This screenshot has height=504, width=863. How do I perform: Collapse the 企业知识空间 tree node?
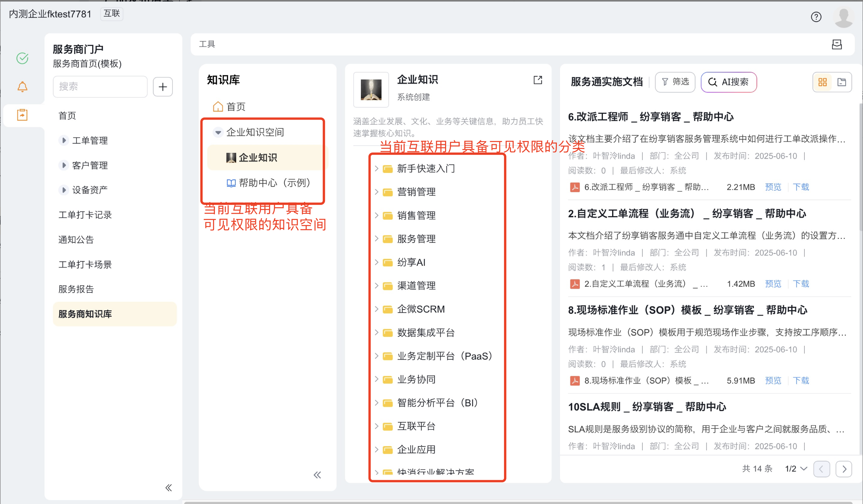click(x=218, y=132)
